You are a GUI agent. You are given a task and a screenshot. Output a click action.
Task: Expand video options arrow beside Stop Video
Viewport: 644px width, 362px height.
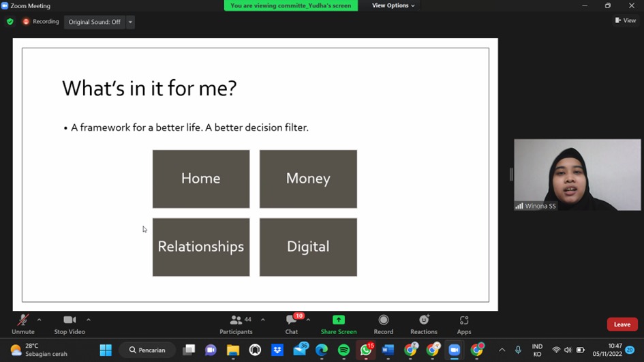[89, 320]
